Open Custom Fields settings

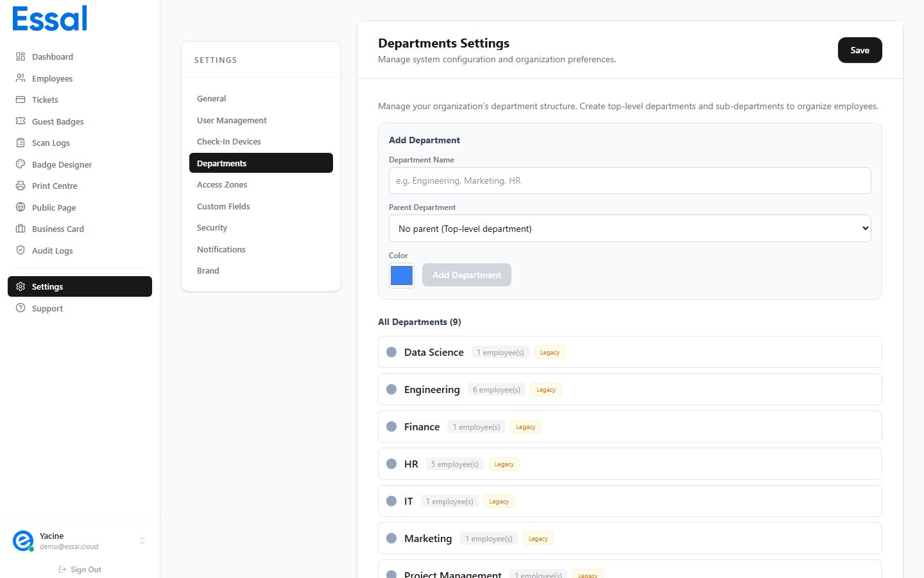tap(261, 206)
